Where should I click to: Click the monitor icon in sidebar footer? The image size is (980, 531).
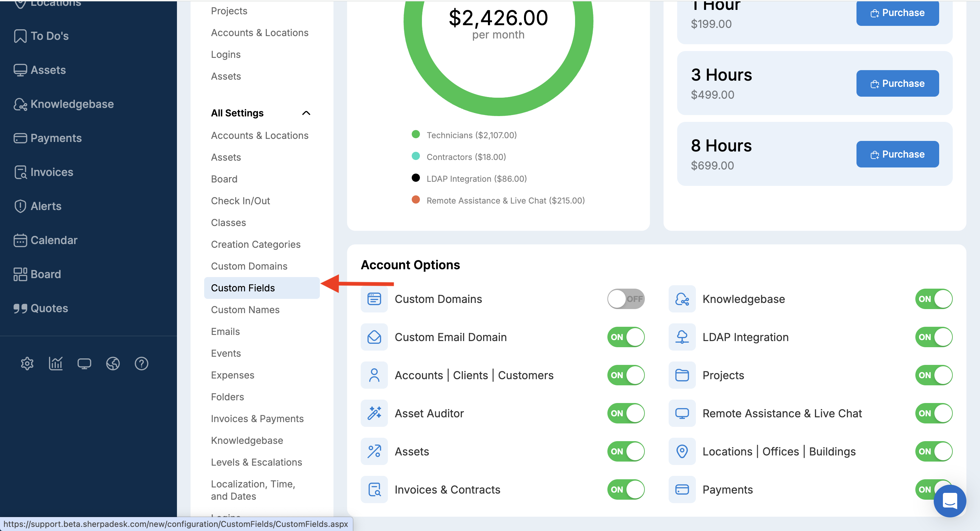coord(84,364)
